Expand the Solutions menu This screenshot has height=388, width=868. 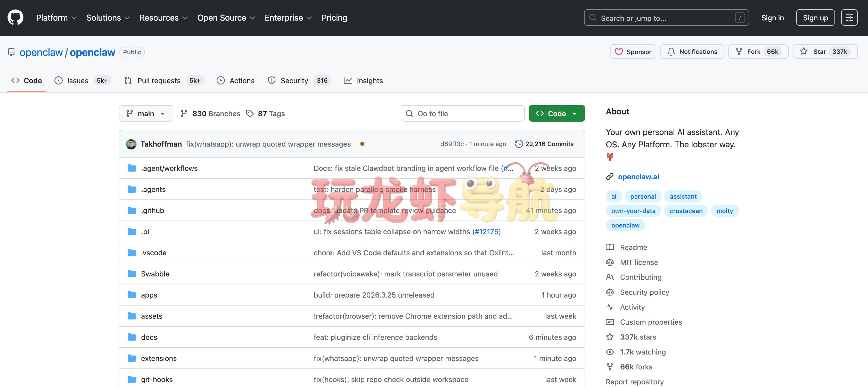click(x=108, y=18)
